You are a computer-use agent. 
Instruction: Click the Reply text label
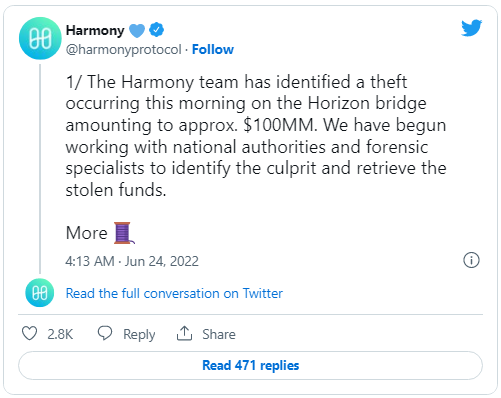point(139,334)
